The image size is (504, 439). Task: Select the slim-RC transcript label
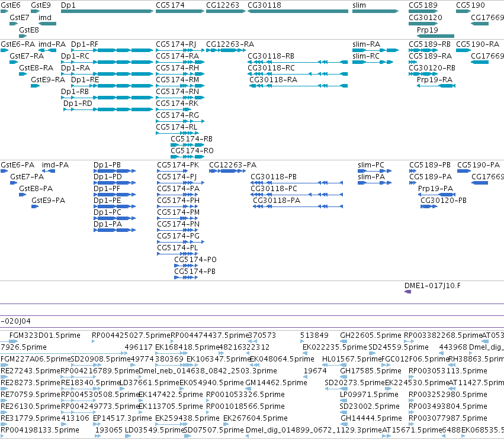[x=366, y=56]
